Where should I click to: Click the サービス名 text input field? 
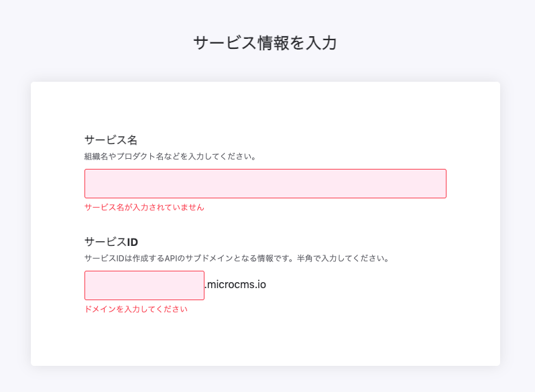[x=265, y=184]
